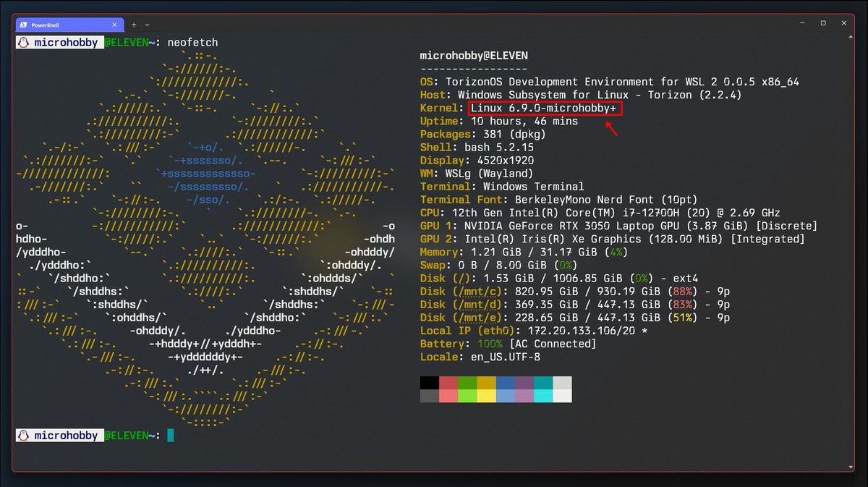Click the dark blue swatch in the top palette row
Viewport: 868px width, 487px height.
pyautogui.click(x=506, y=383)
